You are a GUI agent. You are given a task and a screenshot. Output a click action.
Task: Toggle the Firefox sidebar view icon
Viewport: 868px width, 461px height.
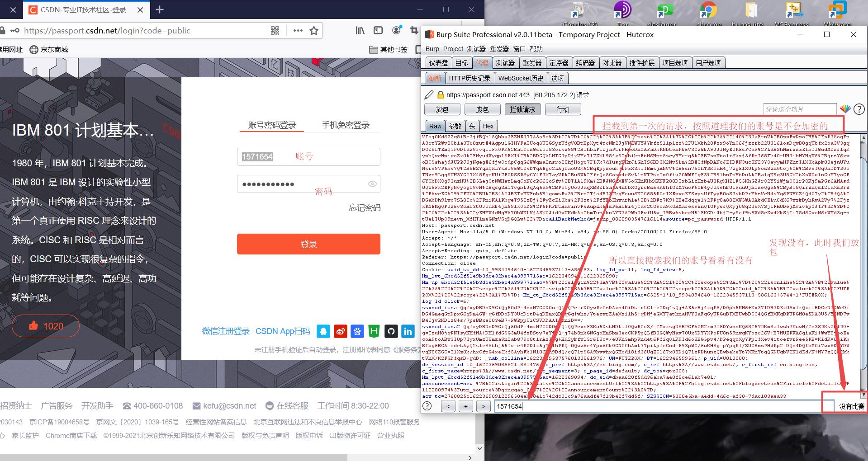click(378, 30)
